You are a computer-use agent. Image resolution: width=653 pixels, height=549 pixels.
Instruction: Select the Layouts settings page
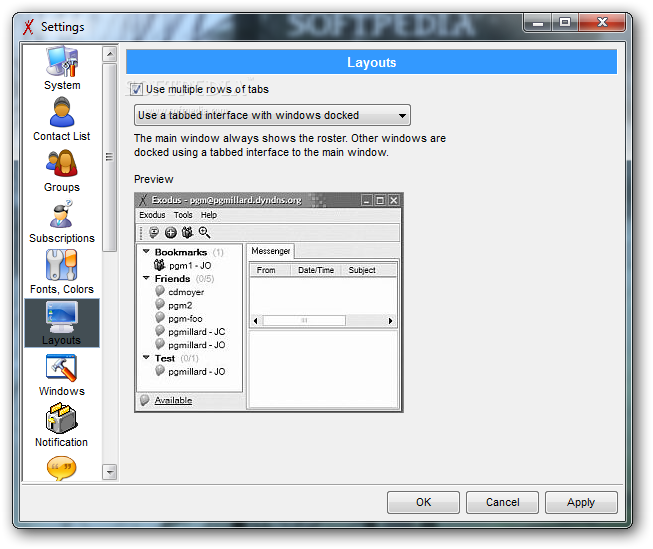(x=62, y=323)
